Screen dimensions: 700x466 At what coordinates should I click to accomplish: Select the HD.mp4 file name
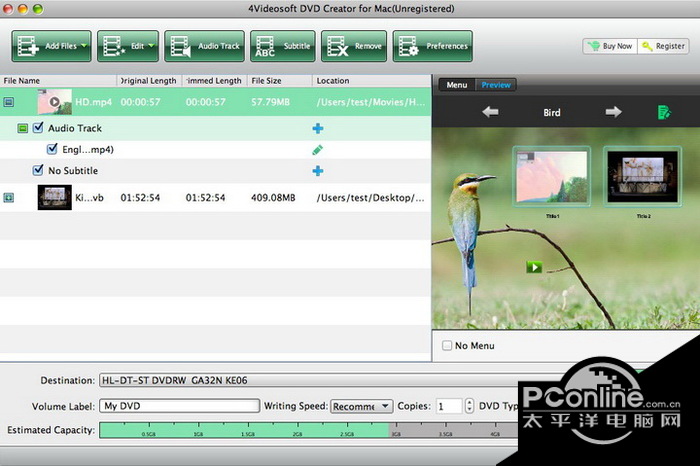tap(93, 102)
